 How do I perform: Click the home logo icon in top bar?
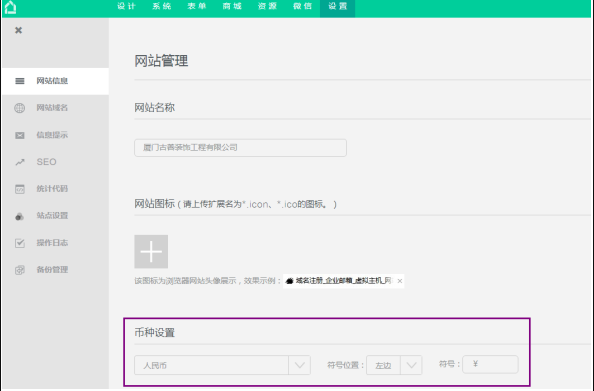10,8
